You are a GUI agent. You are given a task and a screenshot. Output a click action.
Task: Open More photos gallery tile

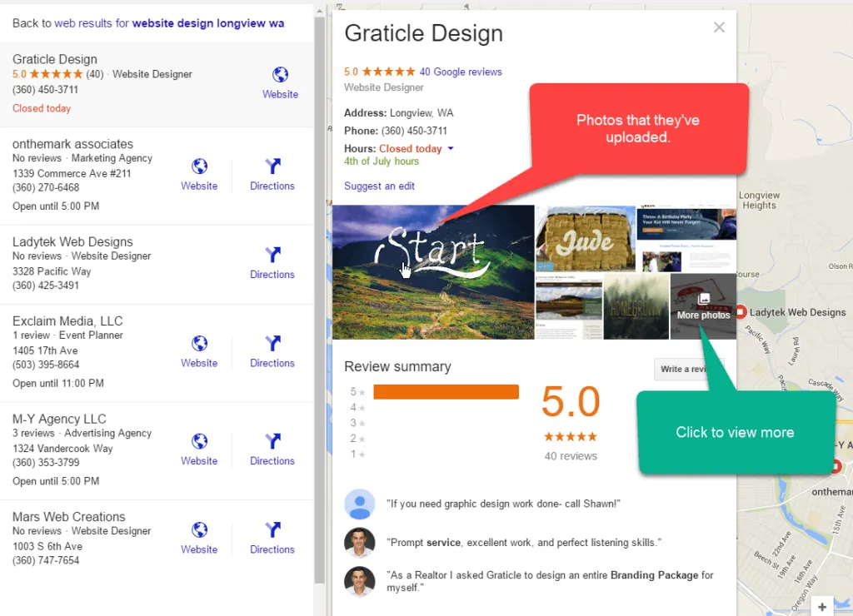703,306
